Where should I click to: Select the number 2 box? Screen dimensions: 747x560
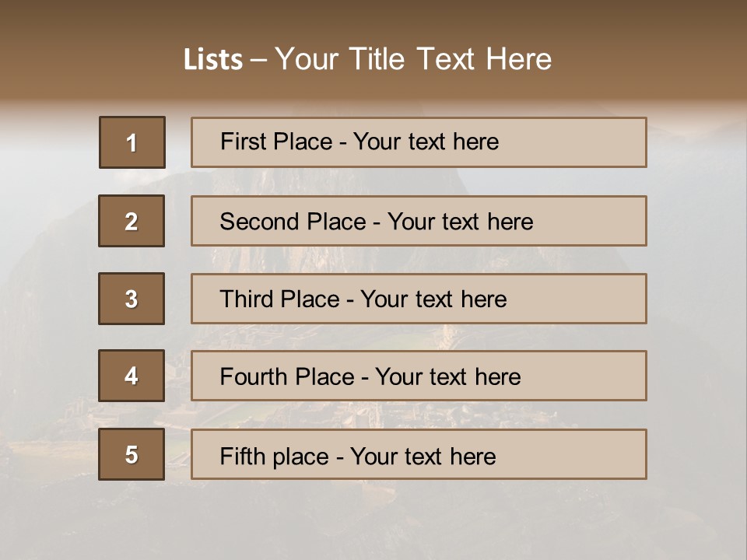click(132, 221)
